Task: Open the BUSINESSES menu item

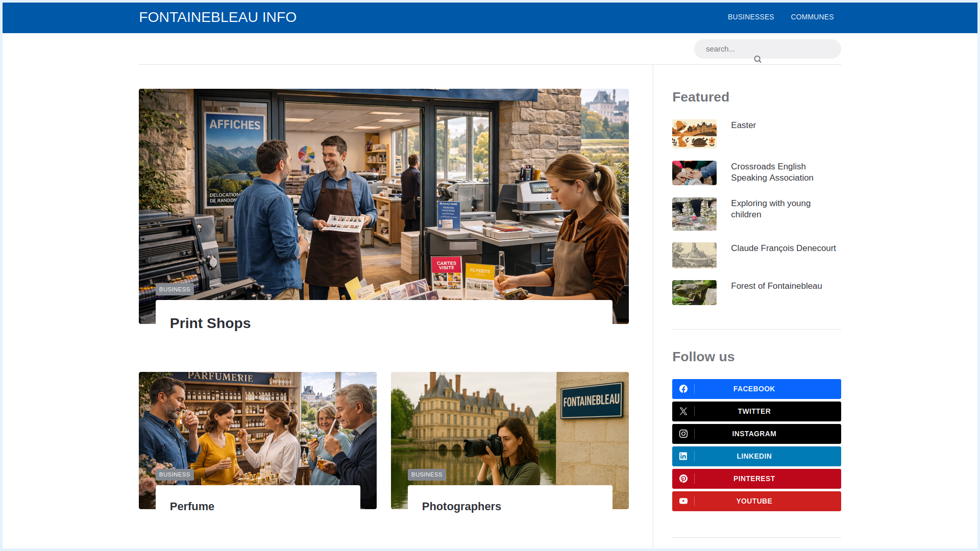Action: click(750, 17)
